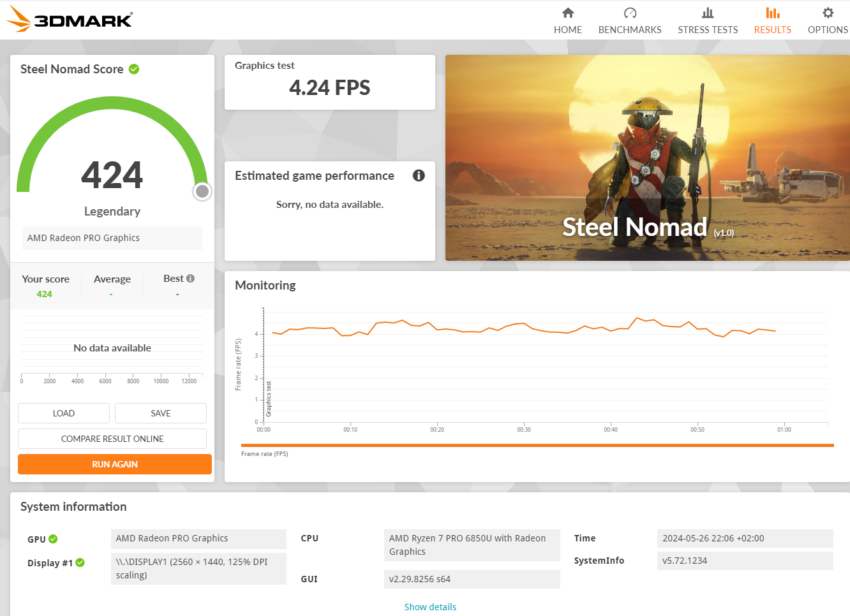Click the orange Frame rate legend bar
This screenshot has height=616, width=850.
[537, 445]
